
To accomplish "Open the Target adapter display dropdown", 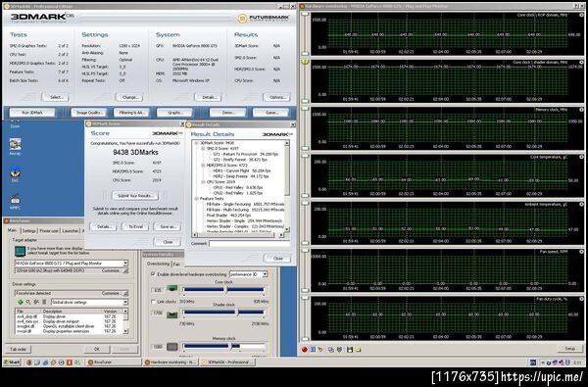I will 125,264.
